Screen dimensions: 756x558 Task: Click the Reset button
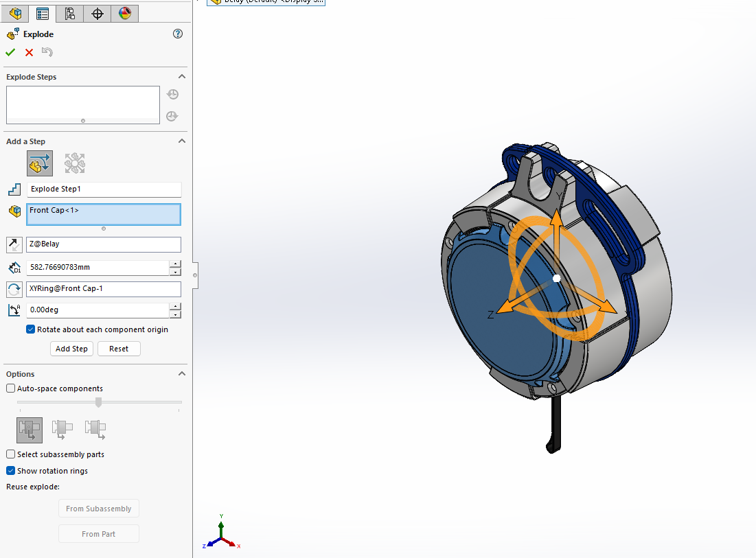[x=118, y=348]
